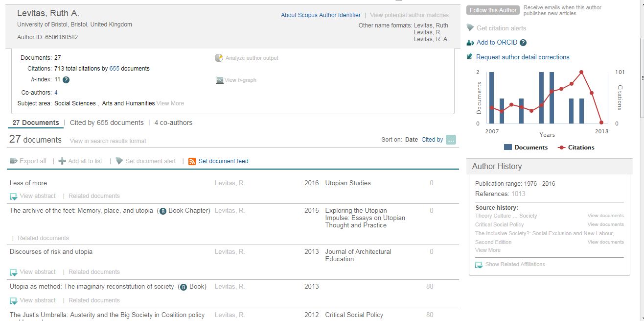Expand View More subject areas

[170, 103]
